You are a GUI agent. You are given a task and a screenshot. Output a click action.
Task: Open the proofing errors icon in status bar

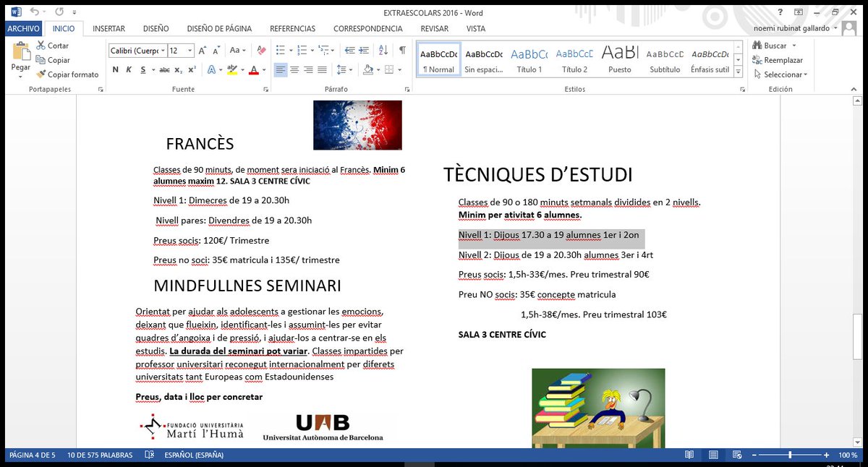[149, 455]
